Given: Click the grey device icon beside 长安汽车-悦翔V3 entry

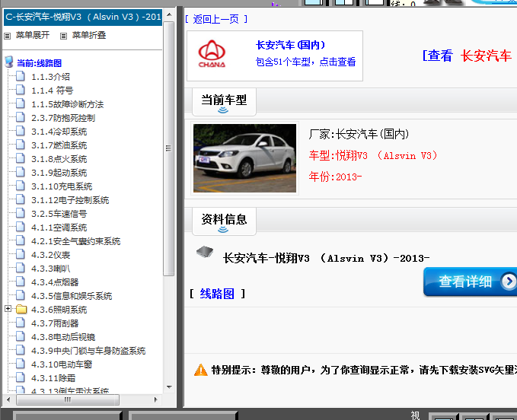Looking at the screenshot, I should [205, 252].
